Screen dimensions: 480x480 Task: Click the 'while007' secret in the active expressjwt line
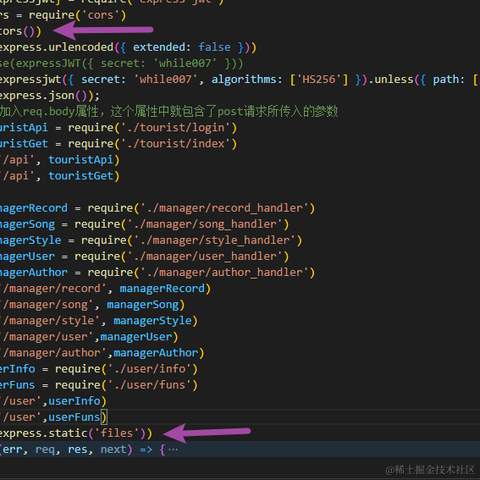pos(166,79)
